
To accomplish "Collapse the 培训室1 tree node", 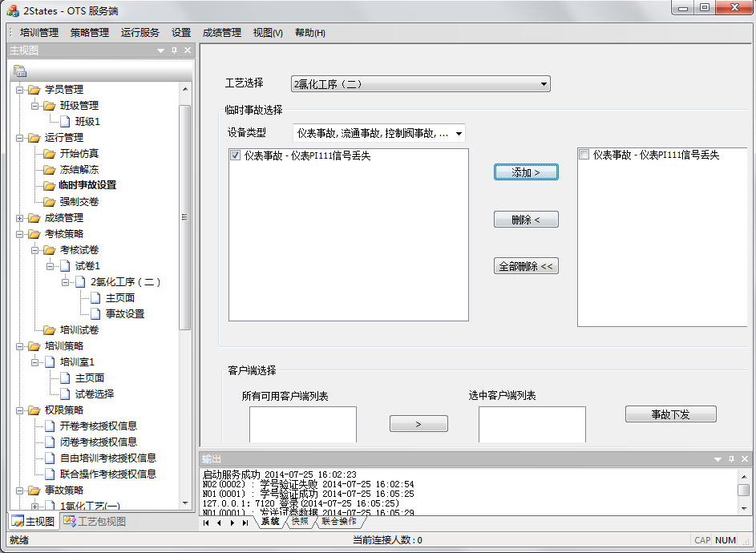I will (x=35, y=362).
